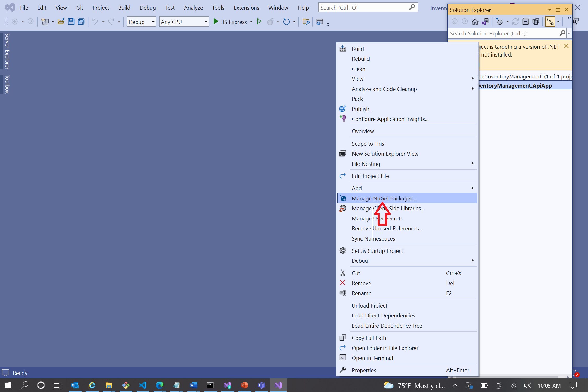The width and height of the screenshot is (588, 392).
Task: Select Analyze and Code Cleanup menu item
Action: click(384, 88)
